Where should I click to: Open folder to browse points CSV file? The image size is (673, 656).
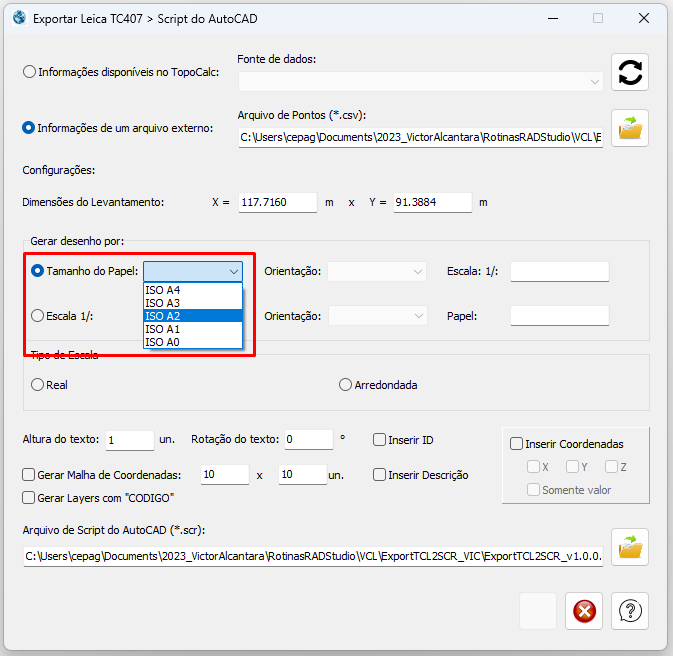(x=630, y=128)
